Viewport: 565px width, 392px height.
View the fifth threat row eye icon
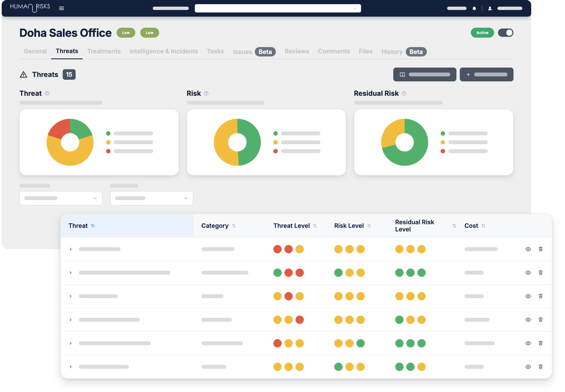[528, 343]
